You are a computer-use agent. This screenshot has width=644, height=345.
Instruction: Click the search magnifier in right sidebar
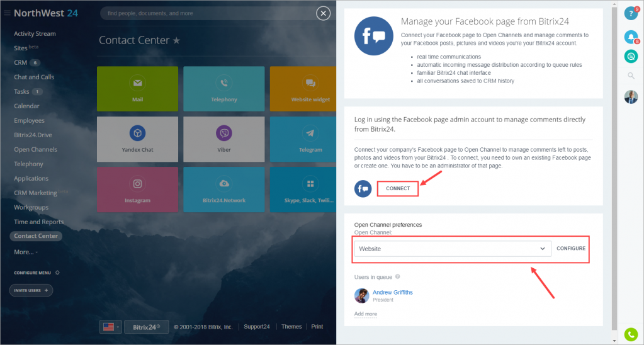pos(631,76)
